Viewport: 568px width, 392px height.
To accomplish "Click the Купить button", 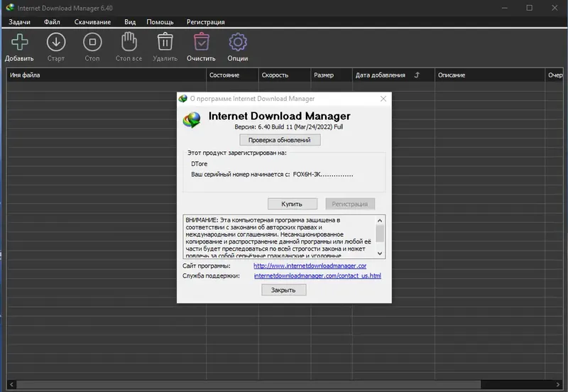I will point(293,204).
